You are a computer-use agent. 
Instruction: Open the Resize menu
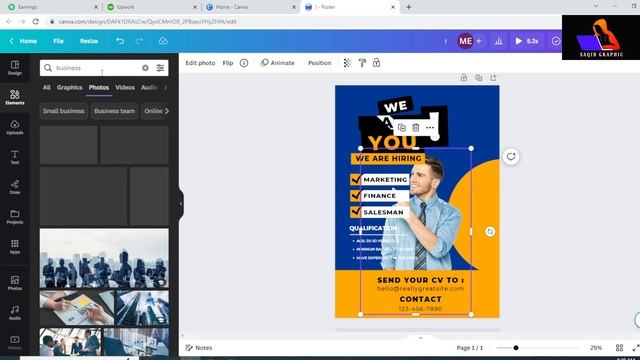pos(89,41)
